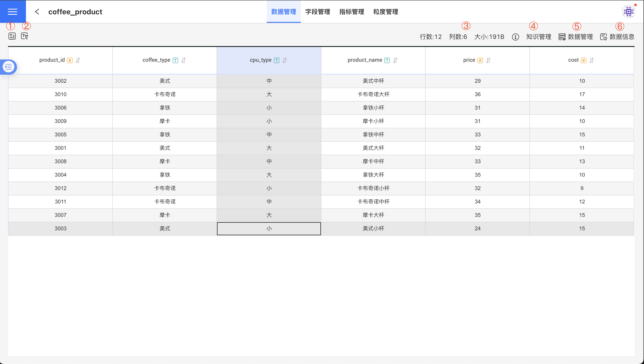Open the hamburger menu
This screenshot has width=644, height=364.
tap(13, 11)
